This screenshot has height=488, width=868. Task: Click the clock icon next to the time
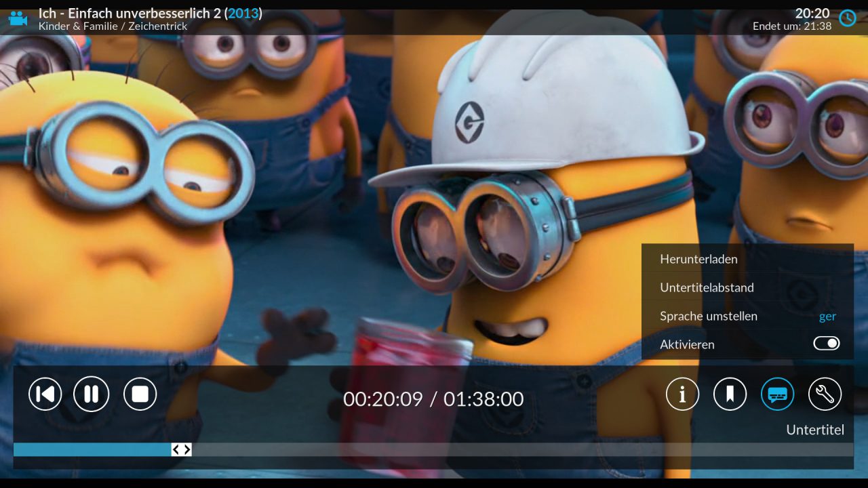point(847,18)
